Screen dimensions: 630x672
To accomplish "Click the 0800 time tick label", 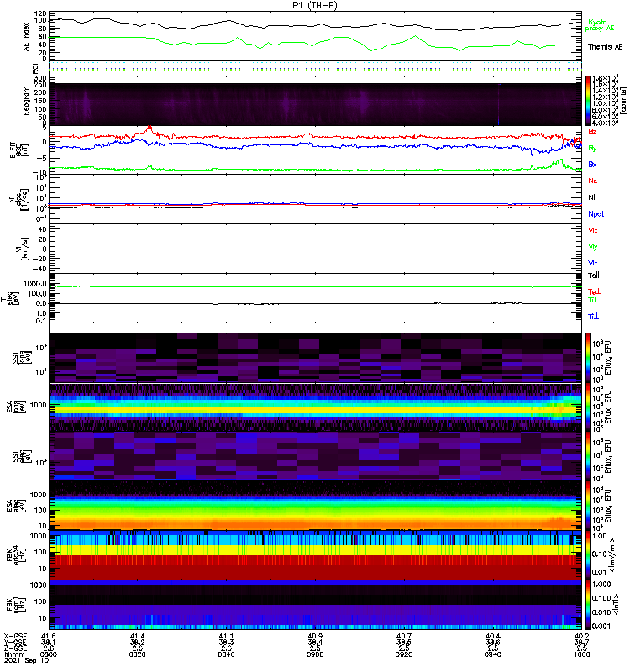I will coord(49,654).
